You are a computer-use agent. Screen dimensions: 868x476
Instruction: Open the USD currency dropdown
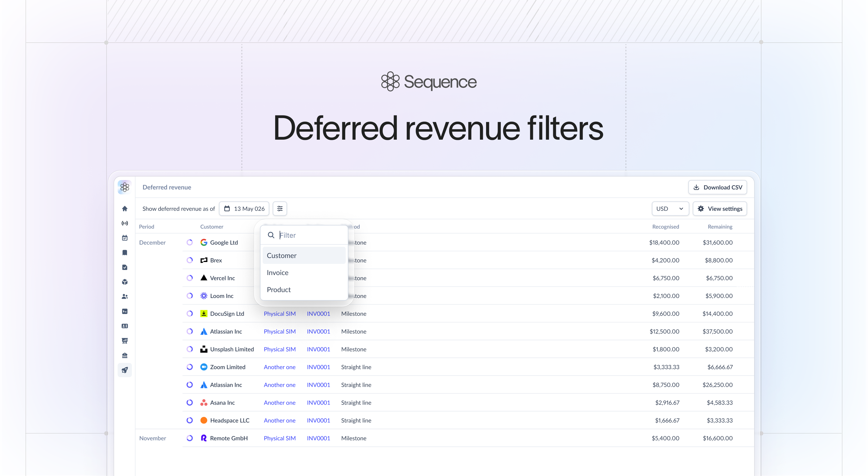[x=670, y=209]
